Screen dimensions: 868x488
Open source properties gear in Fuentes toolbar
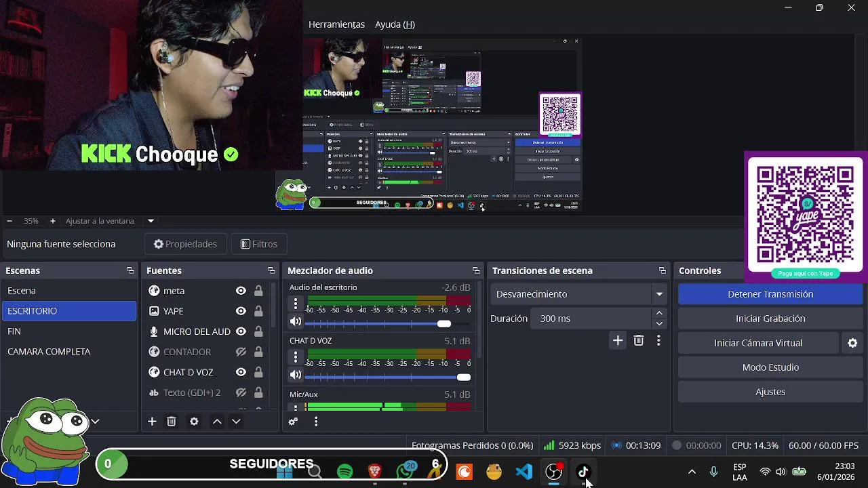pyautogui.click(x=194, y=422)
